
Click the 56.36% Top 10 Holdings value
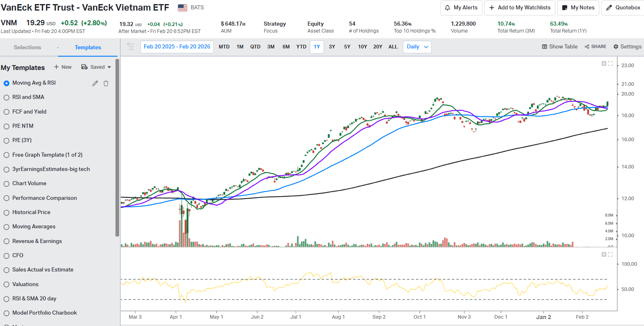(x=402, y=24)
